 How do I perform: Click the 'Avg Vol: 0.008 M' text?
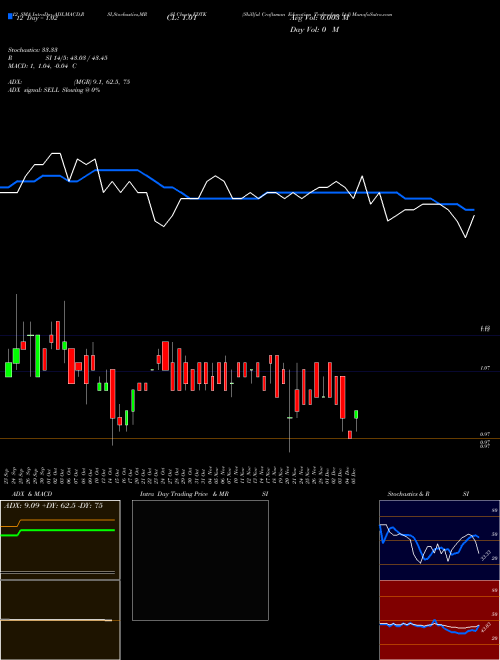(319, 18)
